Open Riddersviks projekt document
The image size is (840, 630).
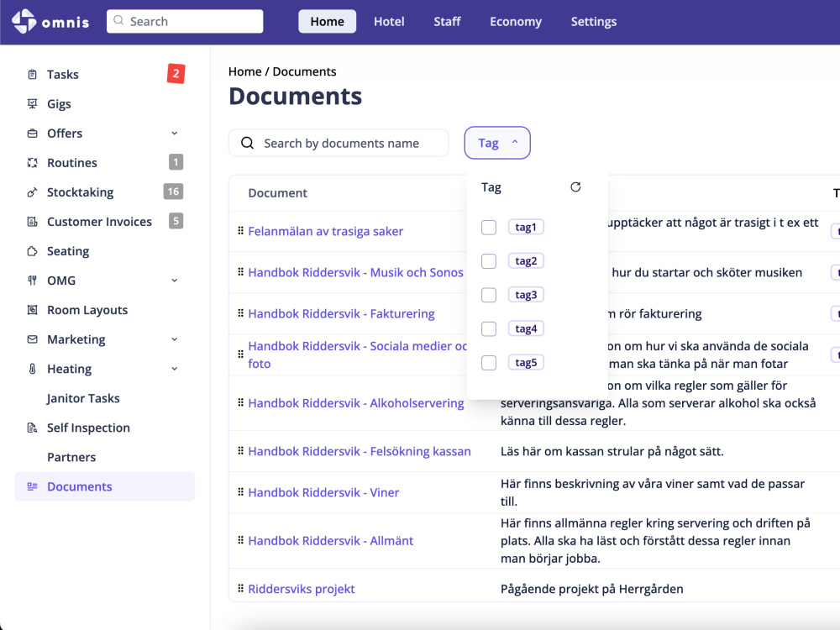(302, 589)
